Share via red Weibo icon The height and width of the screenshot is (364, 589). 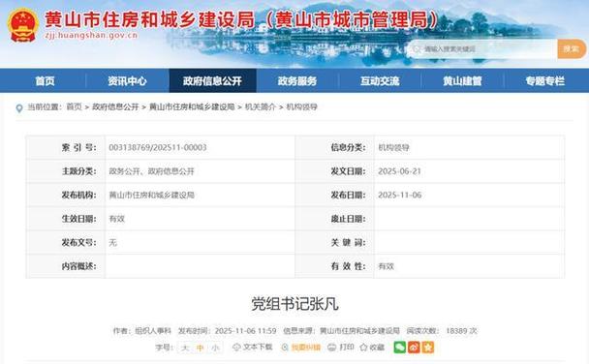click(414, 348)
